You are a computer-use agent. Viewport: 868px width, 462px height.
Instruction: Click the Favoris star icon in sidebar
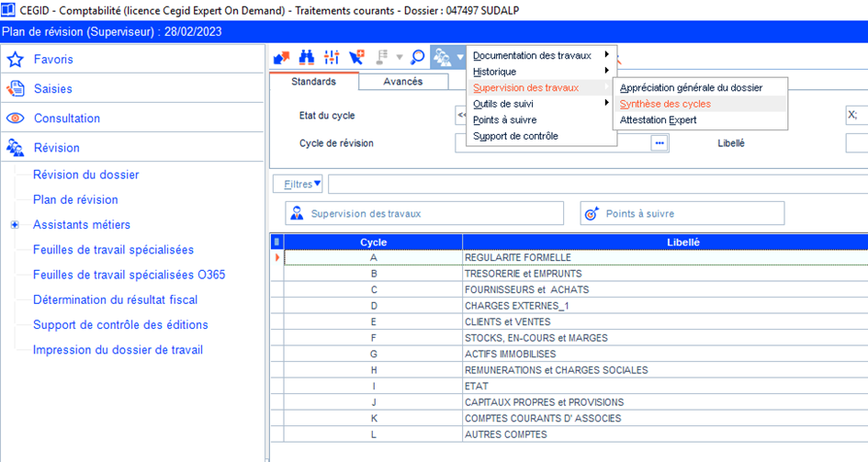pos(15,60)
